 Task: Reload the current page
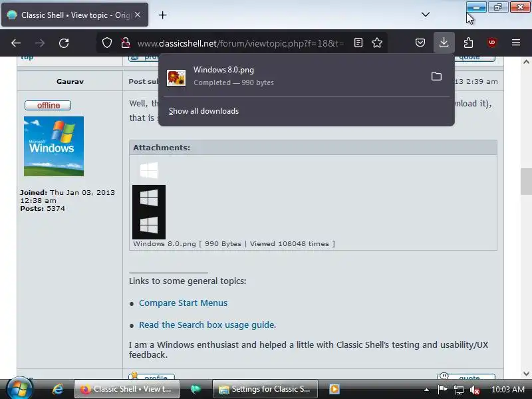(x=64, y=43)
